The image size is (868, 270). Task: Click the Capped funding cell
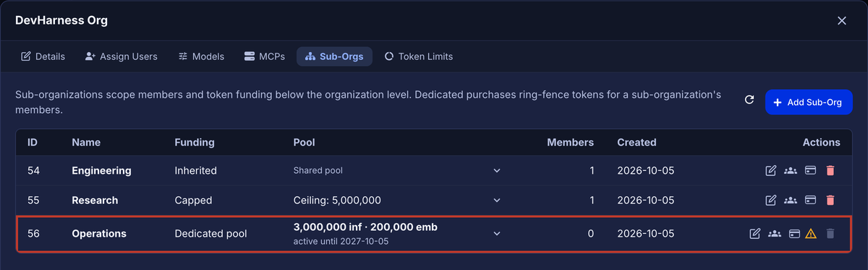point(193,200)
